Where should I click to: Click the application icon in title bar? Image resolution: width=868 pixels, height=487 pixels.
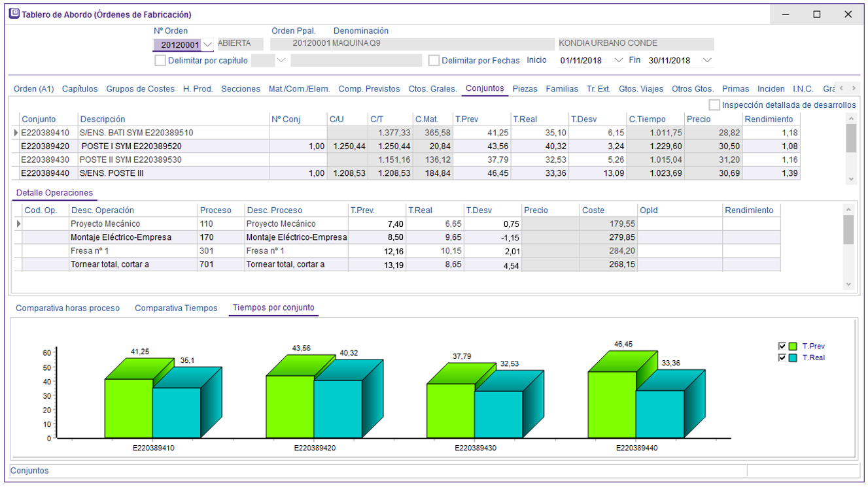click(14, 14)
